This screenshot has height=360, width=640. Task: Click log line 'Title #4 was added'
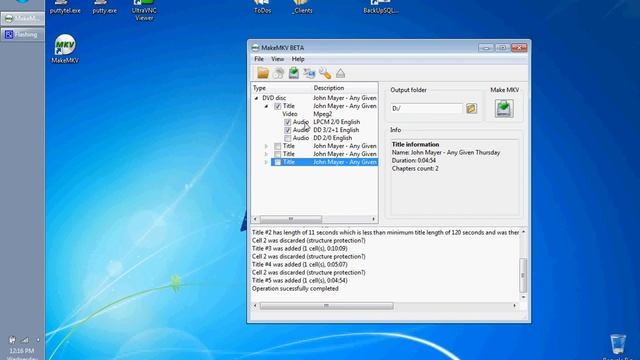tap(300, 264)
